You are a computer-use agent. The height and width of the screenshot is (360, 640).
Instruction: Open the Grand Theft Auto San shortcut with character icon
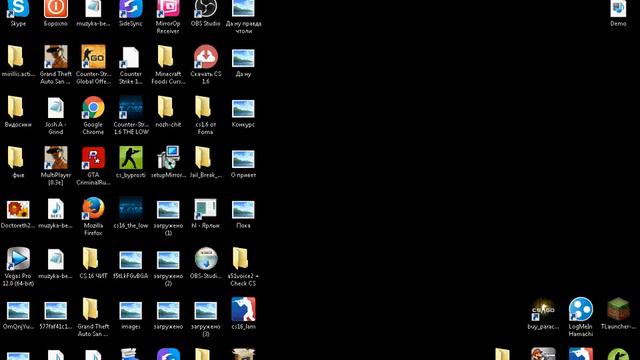coord(56,56)
